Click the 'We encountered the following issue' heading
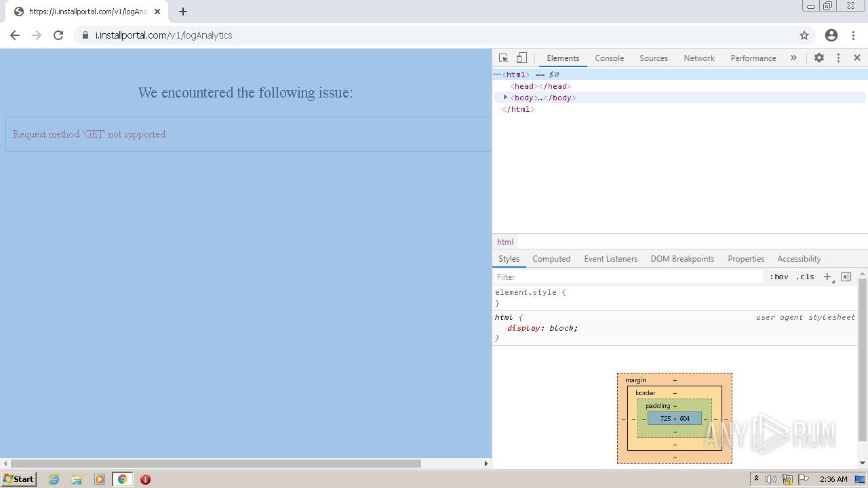 pyautogui.click(x=245, y=93)
